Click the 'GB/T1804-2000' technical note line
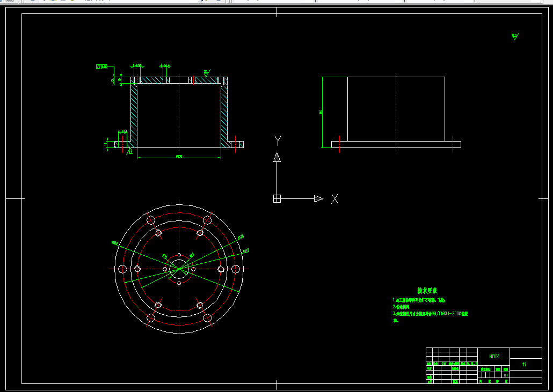The image size is (553, 392). click(x=430, y=314)
